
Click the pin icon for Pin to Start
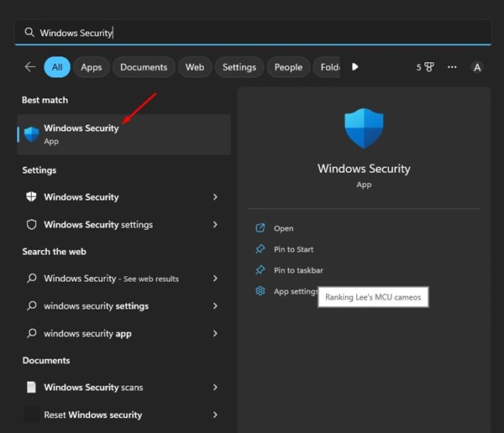coord(260,249)
